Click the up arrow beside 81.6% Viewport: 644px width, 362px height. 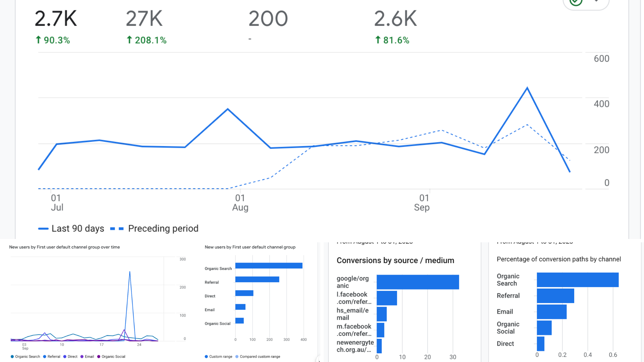(378, 40)
